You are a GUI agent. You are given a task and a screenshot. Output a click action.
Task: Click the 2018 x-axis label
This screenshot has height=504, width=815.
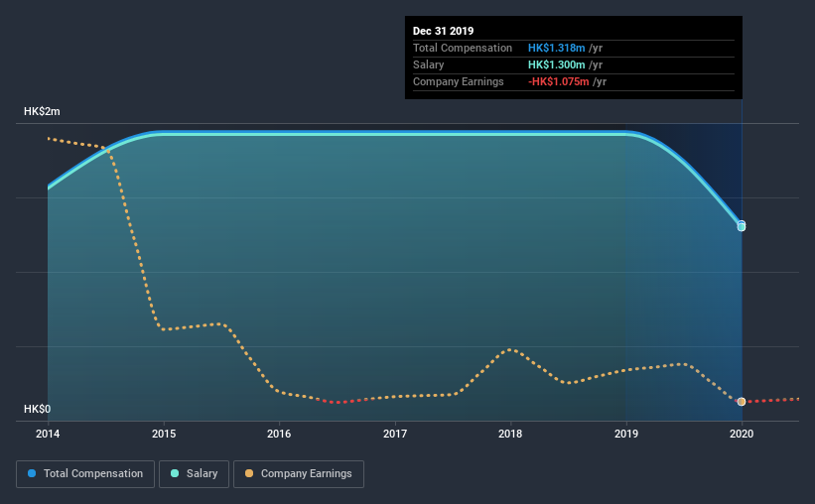tap(510, 434)
